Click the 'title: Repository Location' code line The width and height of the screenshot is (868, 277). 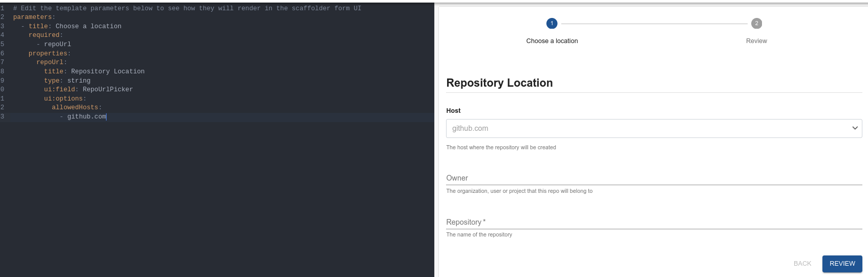click(x=94, y=71)
